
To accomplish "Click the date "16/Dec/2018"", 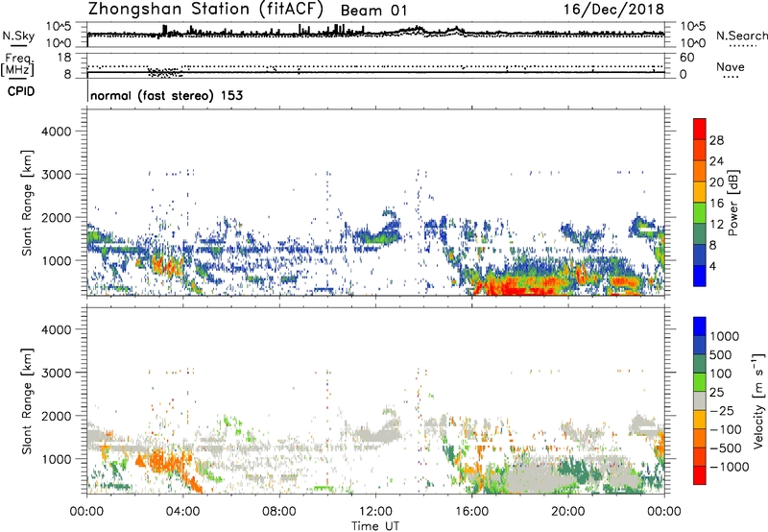I will point(613,10).
